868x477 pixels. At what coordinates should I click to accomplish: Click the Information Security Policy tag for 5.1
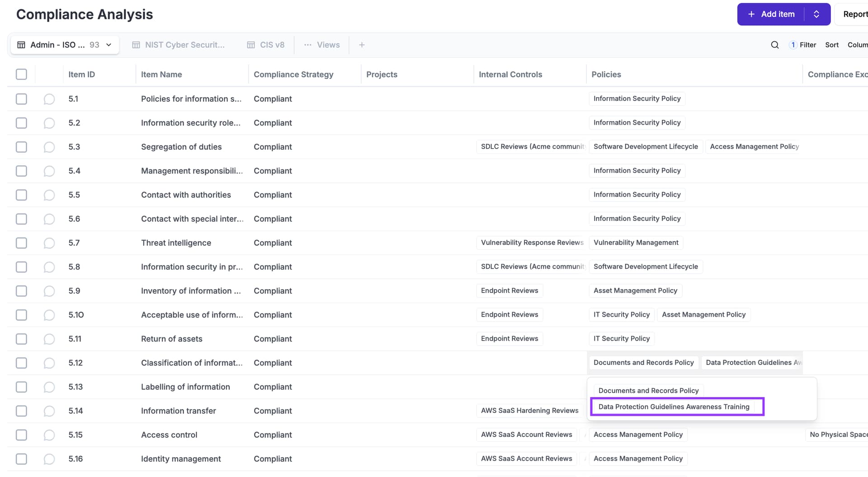click(637, 98)
